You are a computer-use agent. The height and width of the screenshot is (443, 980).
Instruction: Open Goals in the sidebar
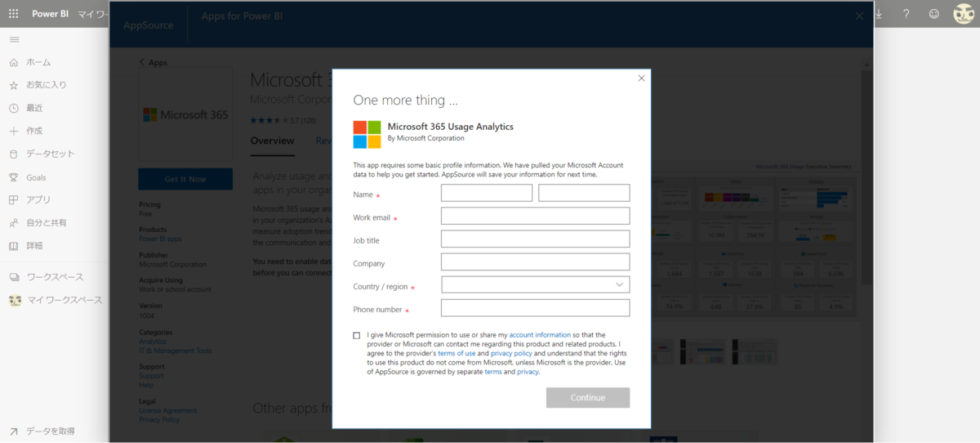click(36, 177)
